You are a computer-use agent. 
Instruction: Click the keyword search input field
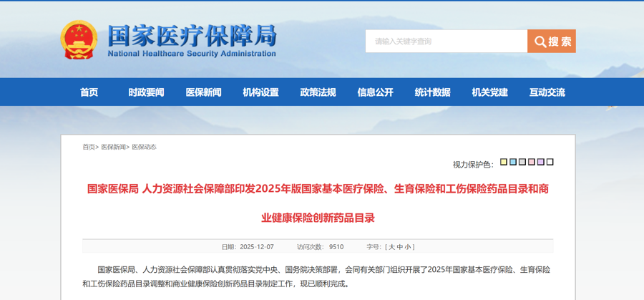pos(447,42)
